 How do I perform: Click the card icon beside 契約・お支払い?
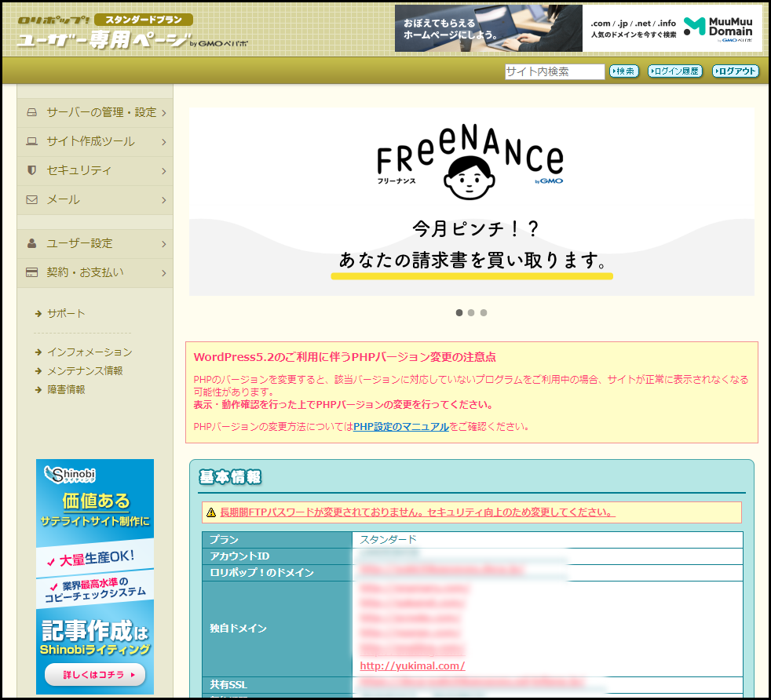32,273
